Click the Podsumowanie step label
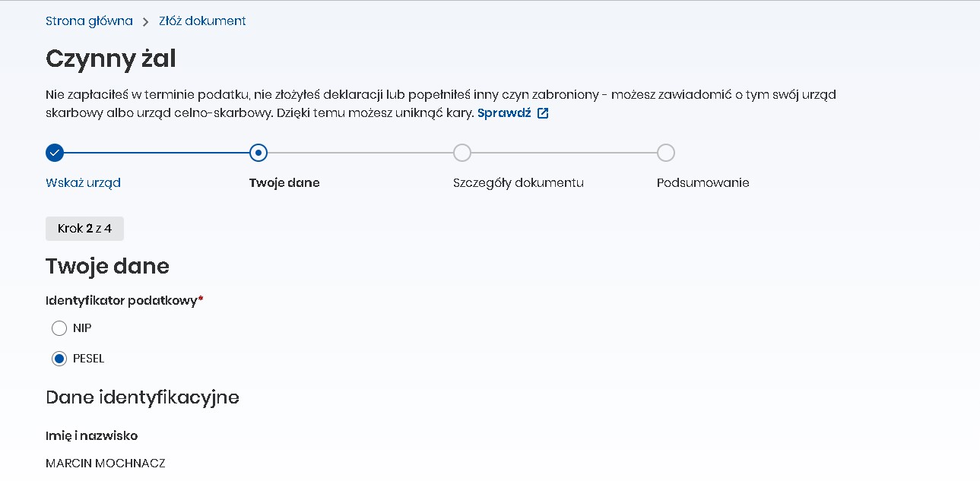Screen dimensions: 980x481 703,182
